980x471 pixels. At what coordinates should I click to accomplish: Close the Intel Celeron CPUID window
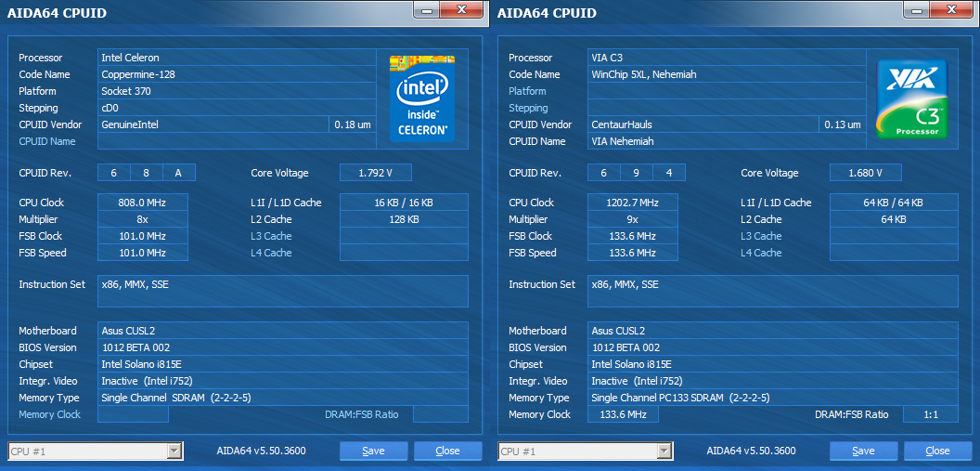(x=447, y=451)
